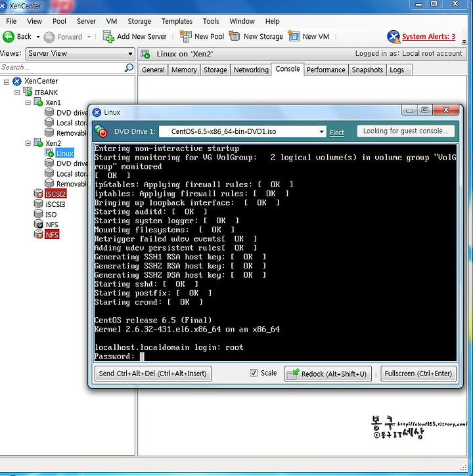Collapse the Xen1 server node

[x=28, y=102]
